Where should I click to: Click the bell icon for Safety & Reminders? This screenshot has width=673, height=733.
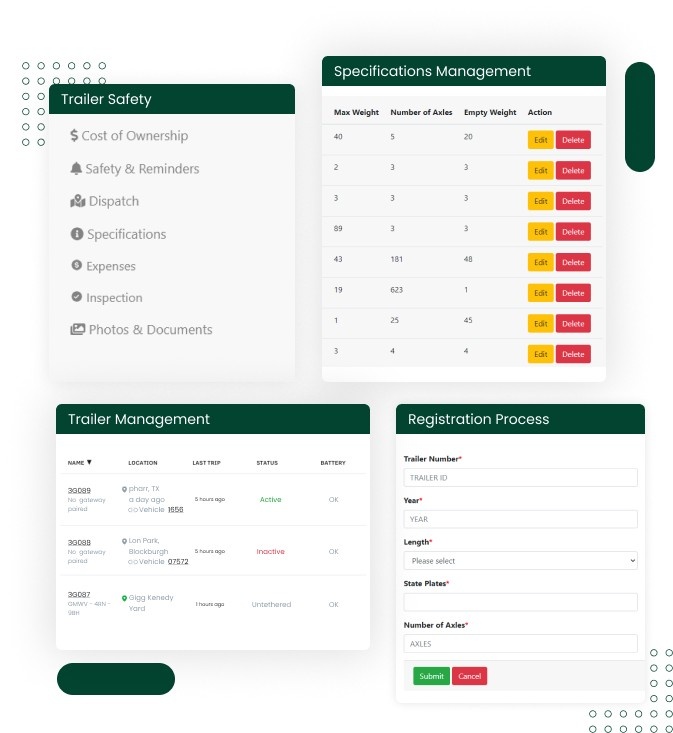pyautogui.click(x=76, y=169)
